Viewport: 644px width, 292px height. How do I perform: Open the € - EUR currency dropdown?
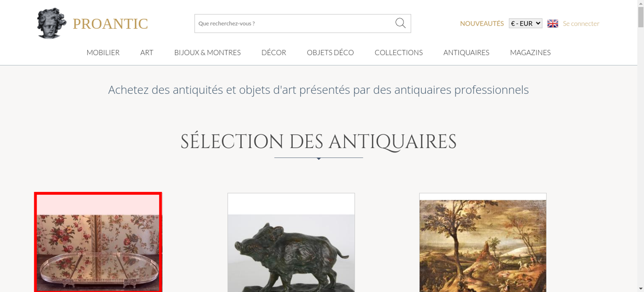pyautogui.click(x=526, y=23)
